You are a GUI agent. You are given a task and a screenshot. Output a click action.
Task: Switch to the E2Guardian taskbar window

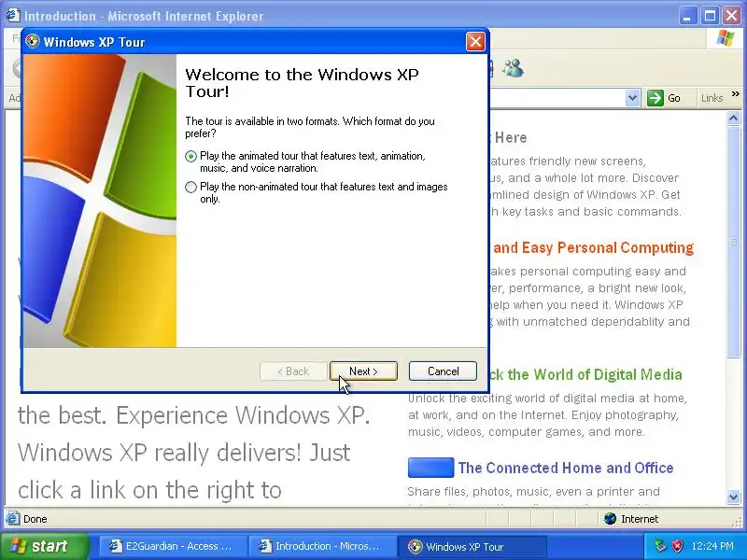[173, 546]
